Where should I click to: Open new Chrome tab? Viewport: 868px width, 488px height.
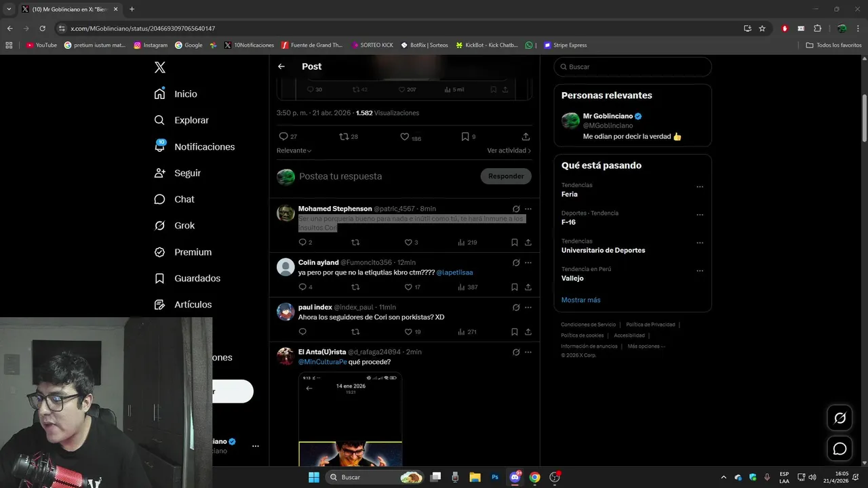click(132, 9)
